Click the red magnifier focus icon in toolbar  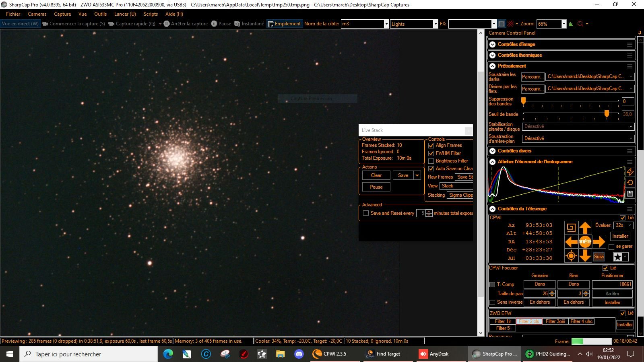(x=580, y=24)
